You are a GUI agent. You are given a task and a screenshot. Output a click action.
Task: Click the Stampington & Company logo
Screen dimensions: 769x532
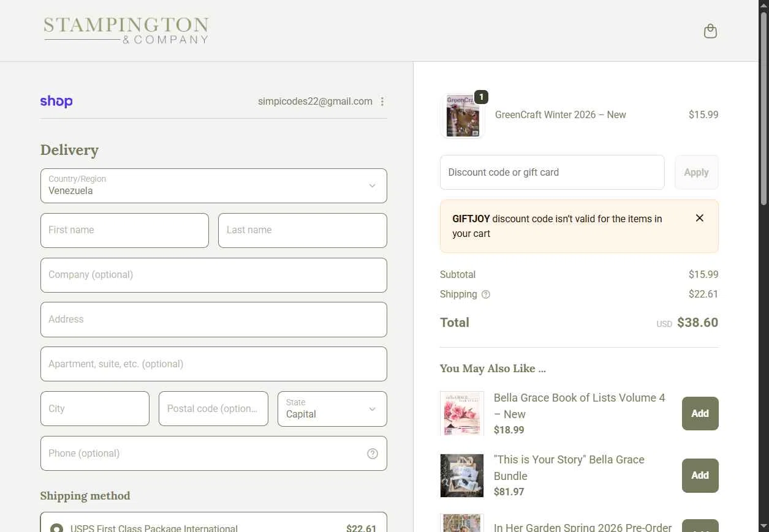126,31
